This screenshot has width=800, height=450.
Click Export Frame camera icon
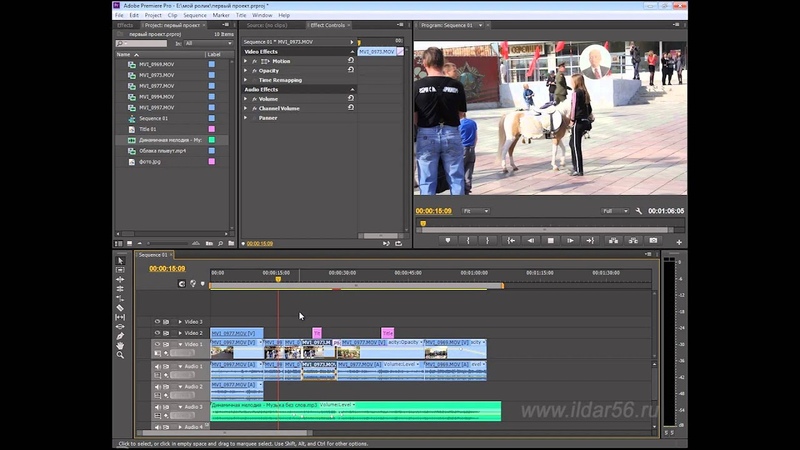(x=653, y=240)
